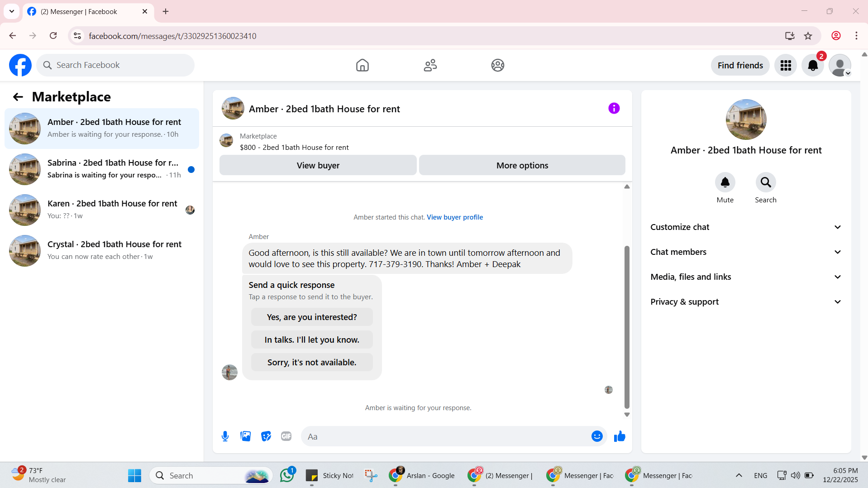Send quick reply 'In talks. I'll let you know.'
This screenshot has height=488, width=868.
312,340
